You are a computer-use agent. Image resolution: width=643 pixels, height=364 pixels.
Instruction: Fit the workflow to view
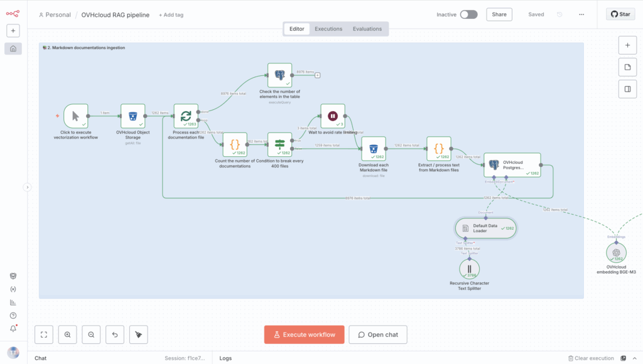pos(43,335)
